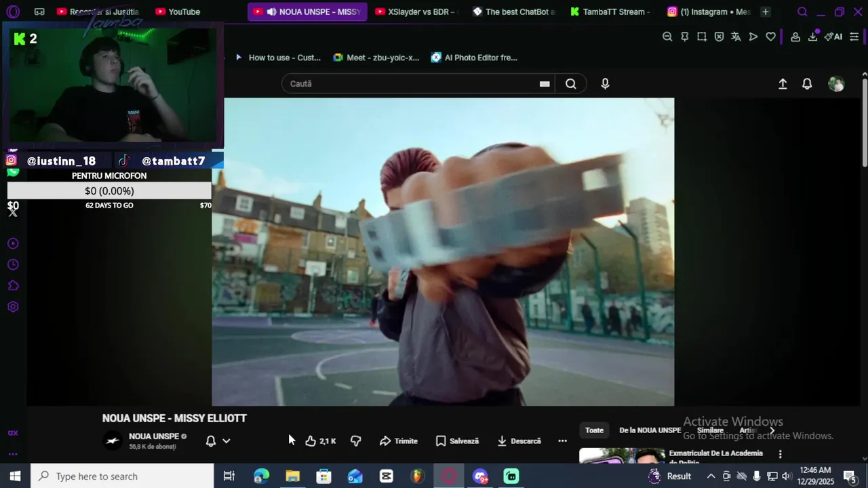Open Easy Setup sliders icon
Viewport: 868px width, 488px height.
click(x=854, y=37)
